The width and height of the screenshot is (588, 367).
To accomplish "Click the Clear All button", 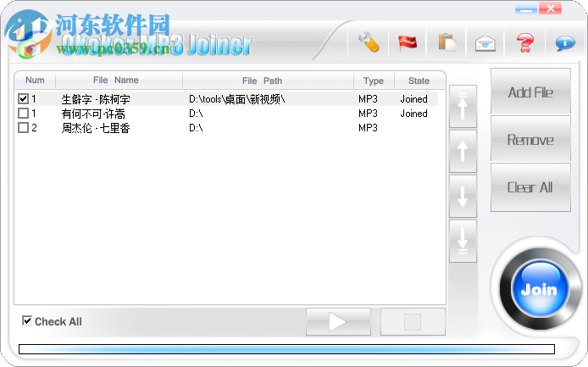I will click(x=530, y=186).
